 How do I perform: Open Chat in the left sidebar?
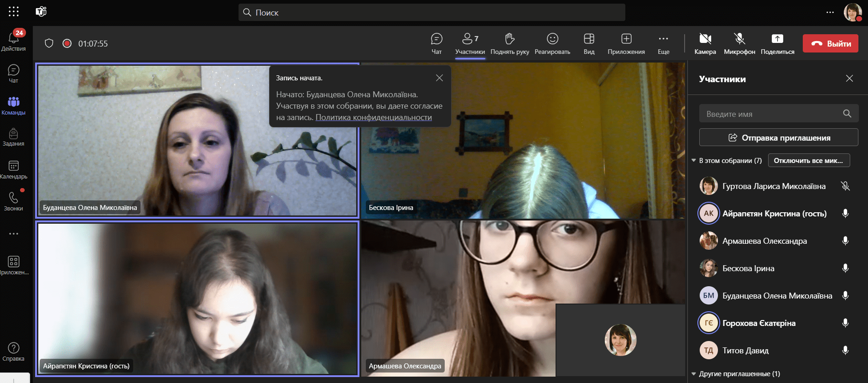coord(14,73)
